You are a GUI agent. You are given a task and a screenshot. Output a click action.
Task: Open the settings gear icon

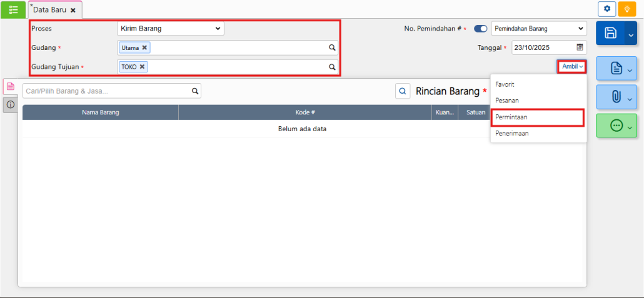tap(606, 9)
